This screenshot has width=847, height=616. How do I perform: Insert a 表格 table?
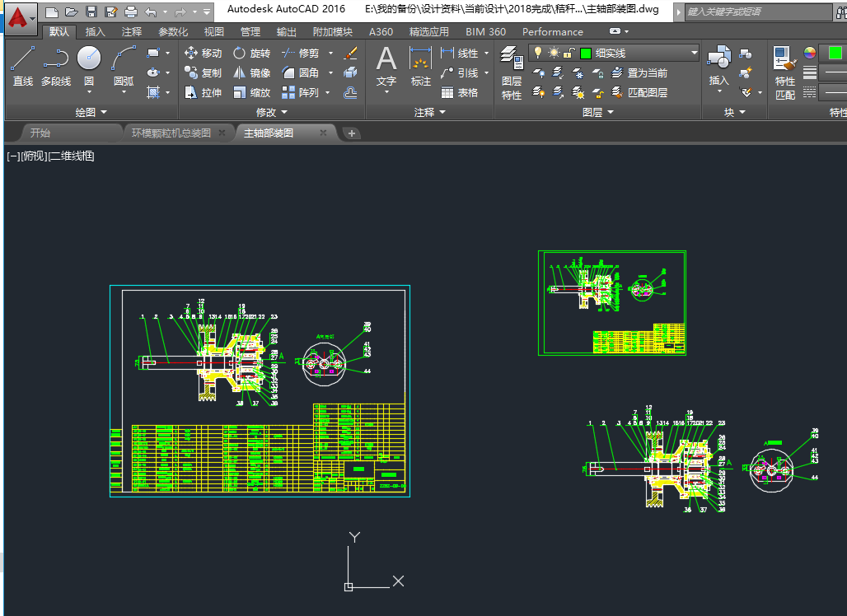point(460,92)
